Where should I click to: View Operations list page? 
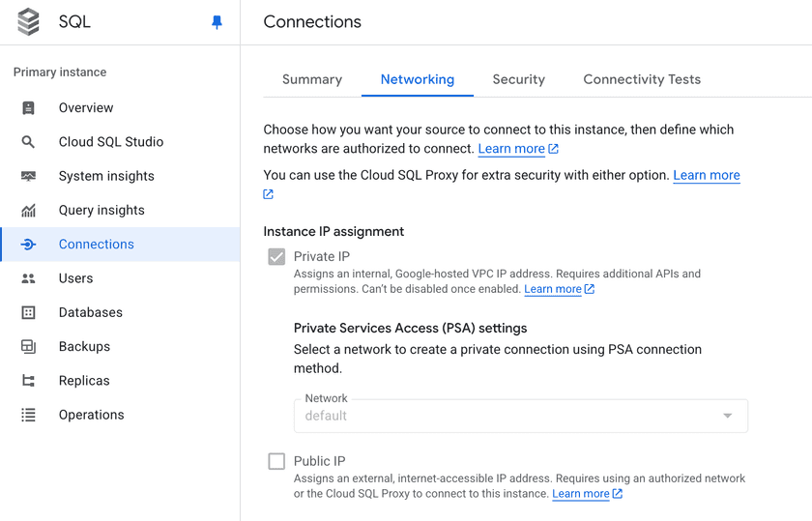tap(120, 415)
